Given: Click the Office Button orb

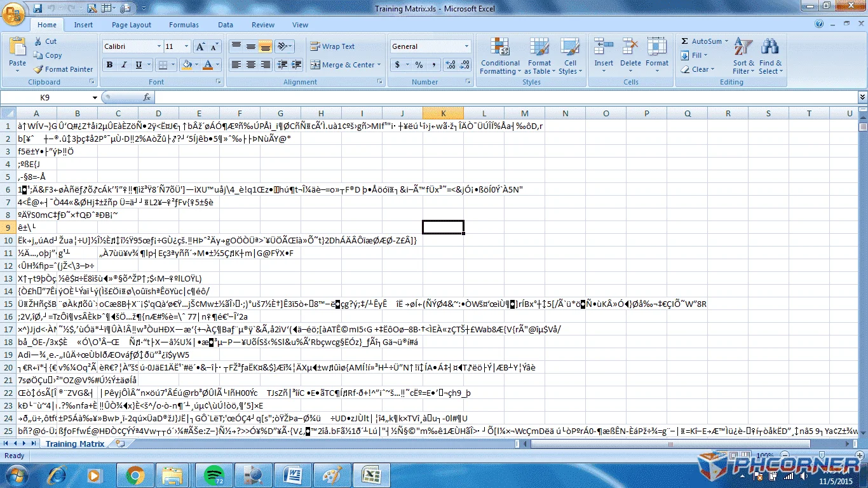Looking at the screenshot, I should [14, 13].
